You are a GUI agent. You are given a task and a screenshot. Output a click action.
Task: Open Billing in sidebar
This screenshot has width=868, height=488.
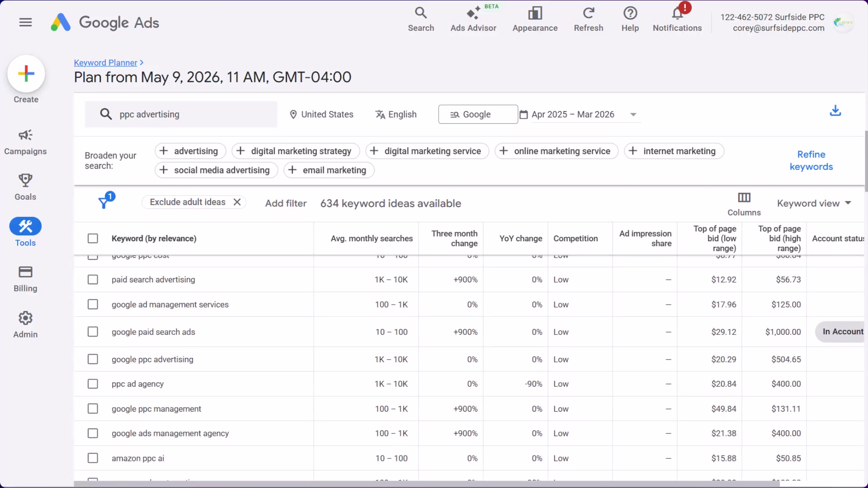pos(25,279)
